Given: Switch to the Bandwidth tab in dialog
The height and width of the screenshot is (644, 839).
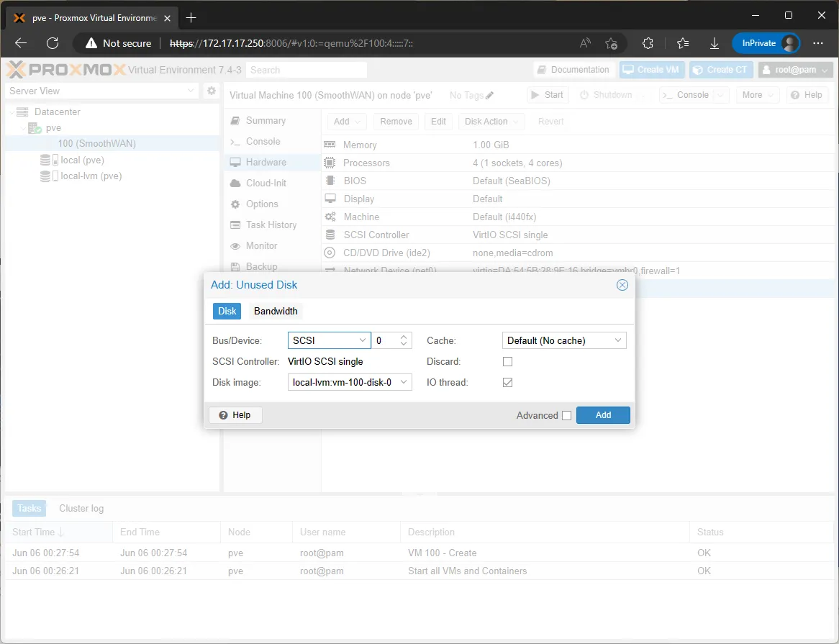Looking at the screenshot, I should (x=276, y=312).
